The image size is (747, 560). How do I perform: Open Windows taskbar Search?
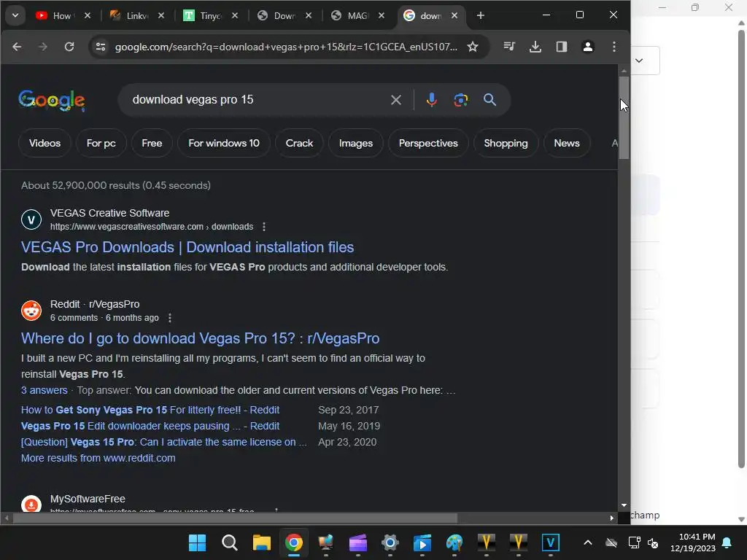coord(230,542)
